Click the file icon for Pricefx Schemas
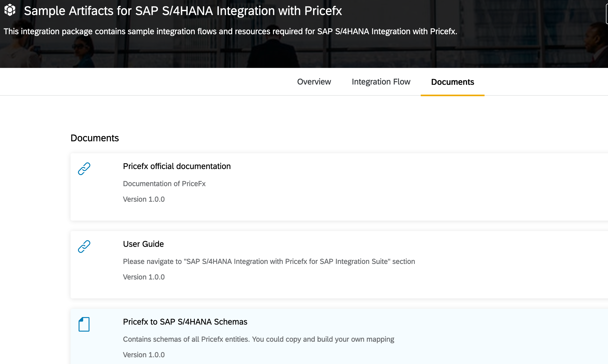The image size is (608, 364). point(84,324)
